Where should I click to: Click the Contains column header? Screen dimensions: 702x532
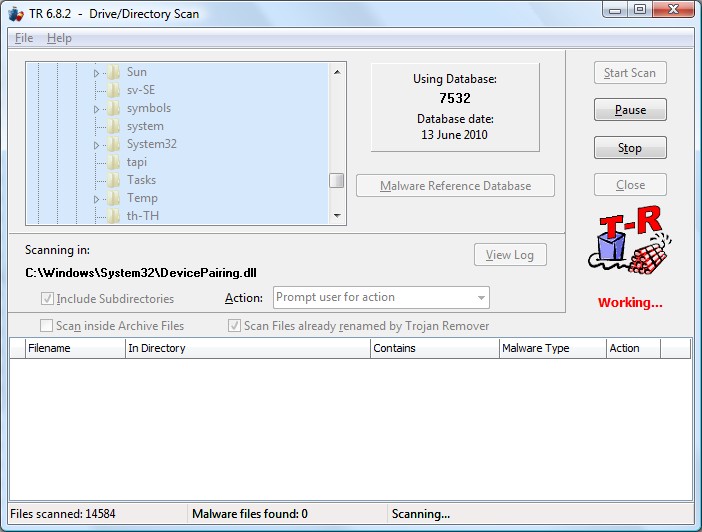435,348
